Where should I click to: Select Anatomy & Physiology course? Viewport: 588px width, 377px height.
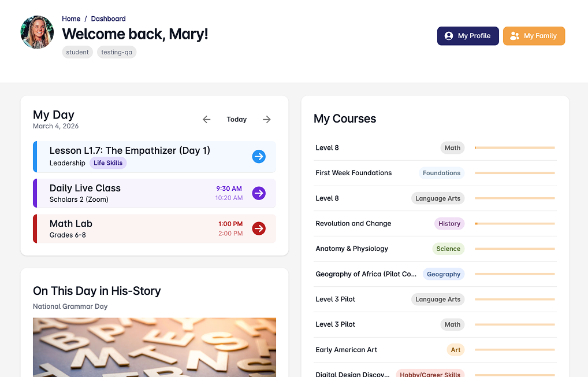click(352, 249)
